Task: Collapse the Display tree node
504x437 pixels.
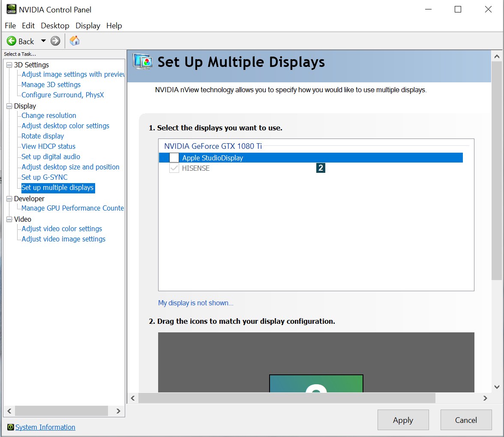Action: pos(9,106)
